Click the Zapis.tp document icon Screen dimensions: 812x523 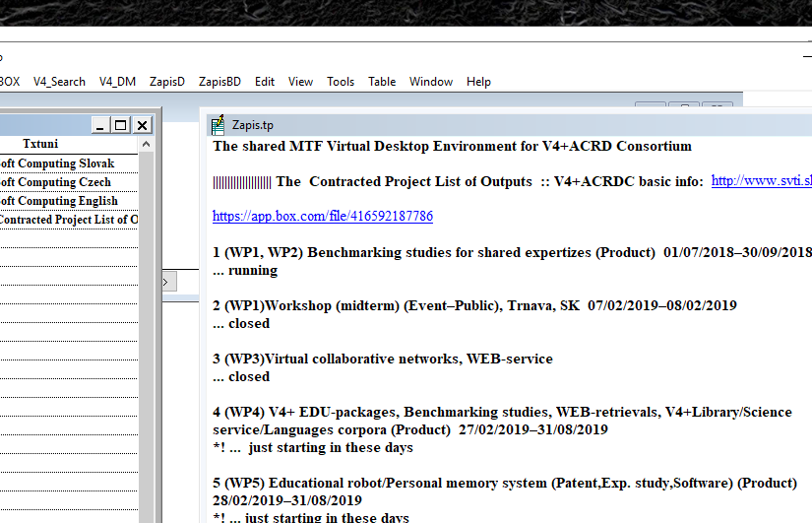[219, 125]
